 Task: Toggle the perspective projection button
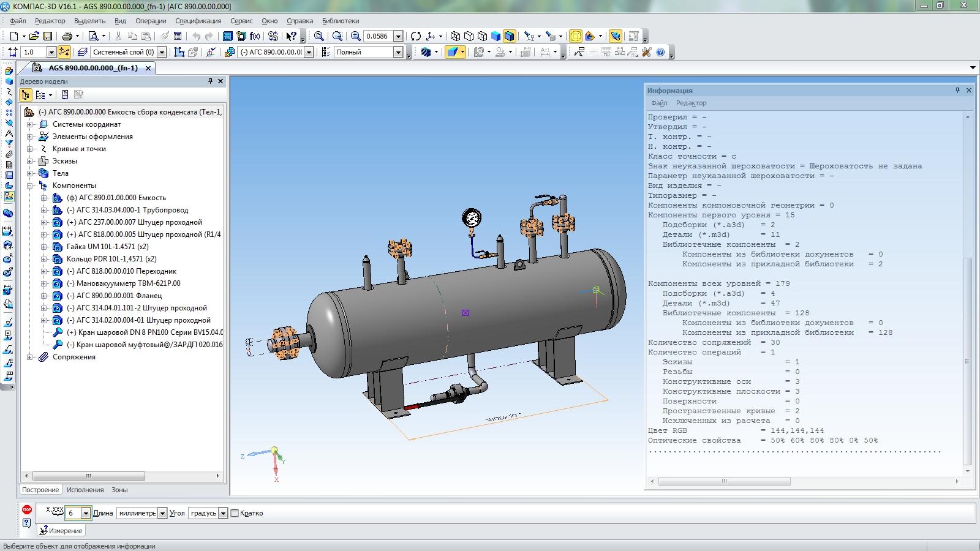click(575, 36)
